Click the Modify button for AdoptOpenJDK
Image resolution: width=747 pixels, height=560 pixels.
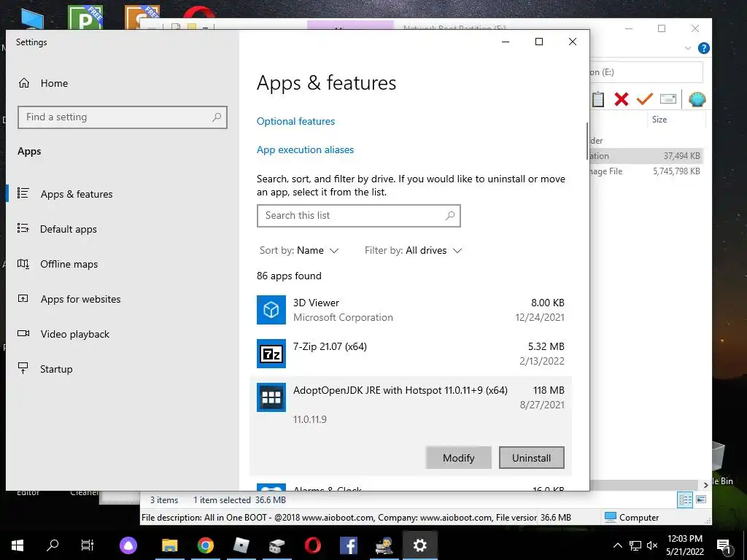tap(458, 458)
